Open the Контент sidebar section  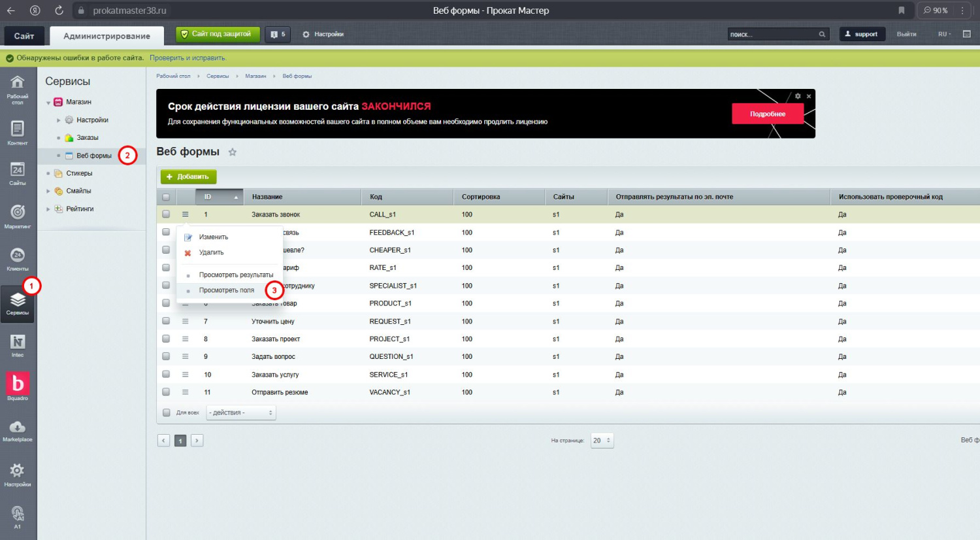(x=18, y=131)
